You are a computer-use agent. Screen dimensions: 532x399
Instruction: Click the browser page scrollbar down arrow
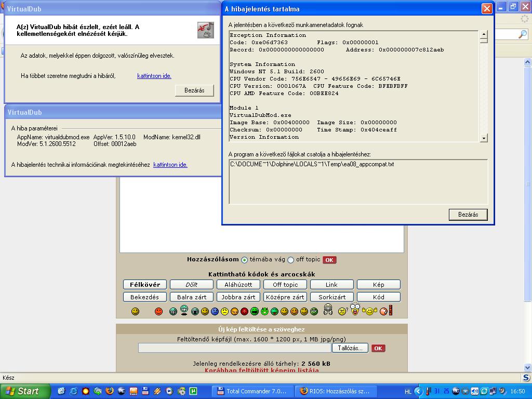(x=528, y=367)
